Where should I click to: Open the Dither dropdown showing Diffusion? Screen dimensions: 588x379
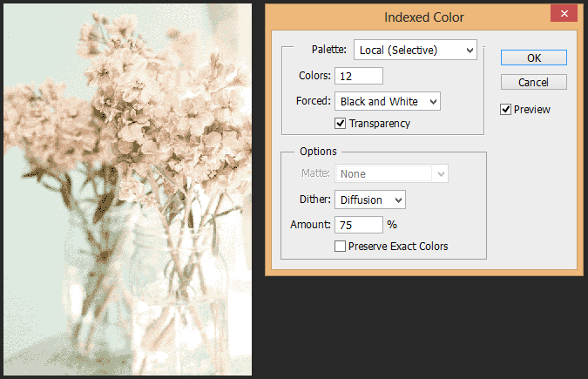[369, 200]
